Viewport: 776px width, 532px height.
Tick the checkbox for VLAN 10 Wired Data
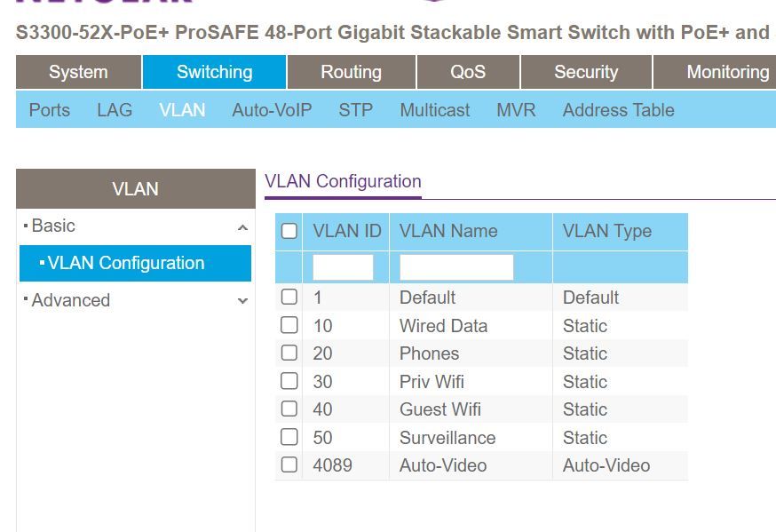click(x=289, y=325)
